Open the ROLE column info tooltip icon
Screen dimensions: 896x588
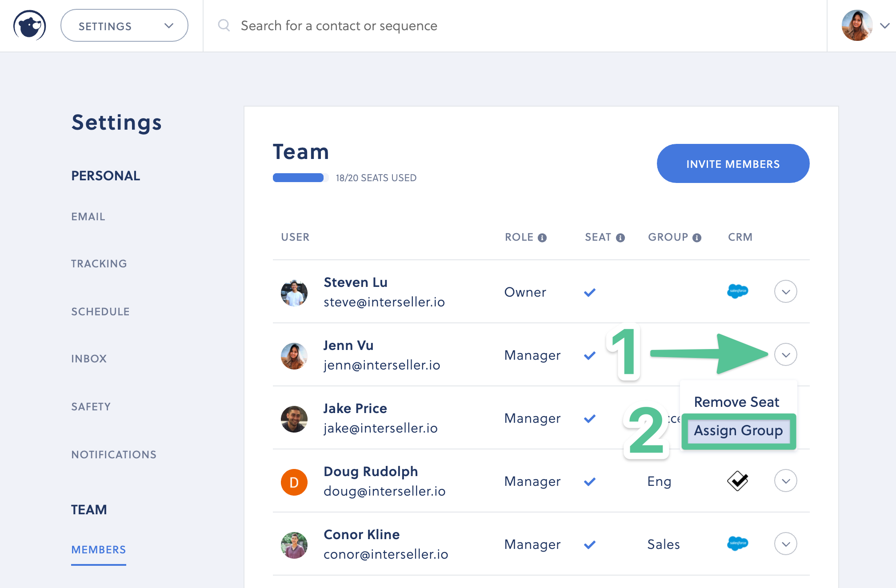pyautogui.click(x=543, y=237)
